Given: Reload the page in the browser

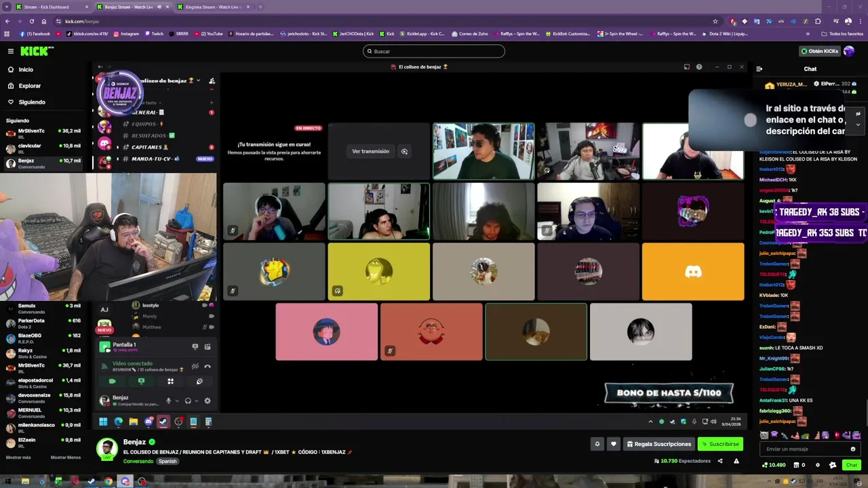Looking at the screenshot, I should (x=32, y=21).
